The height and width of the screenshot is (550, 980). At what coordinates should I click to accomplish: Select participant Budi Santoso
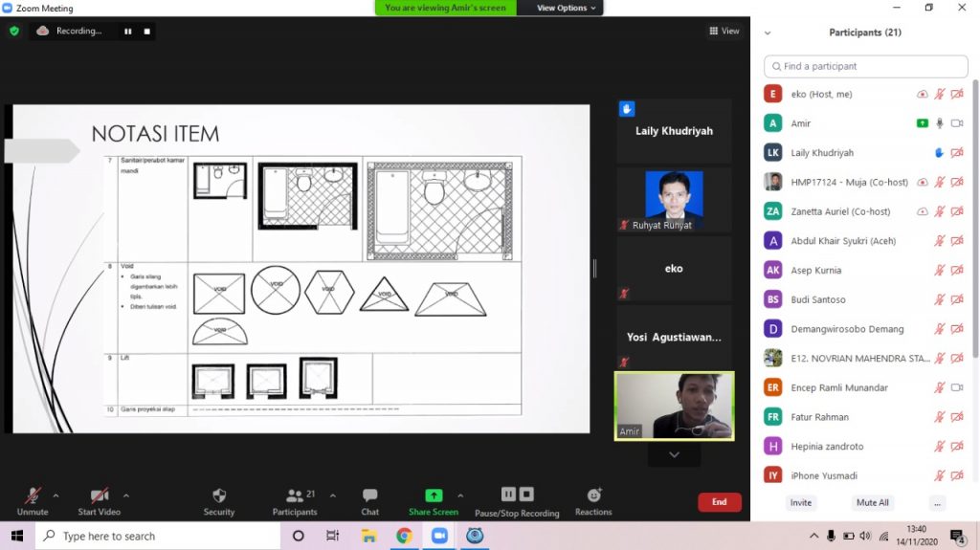coord(865,300)
